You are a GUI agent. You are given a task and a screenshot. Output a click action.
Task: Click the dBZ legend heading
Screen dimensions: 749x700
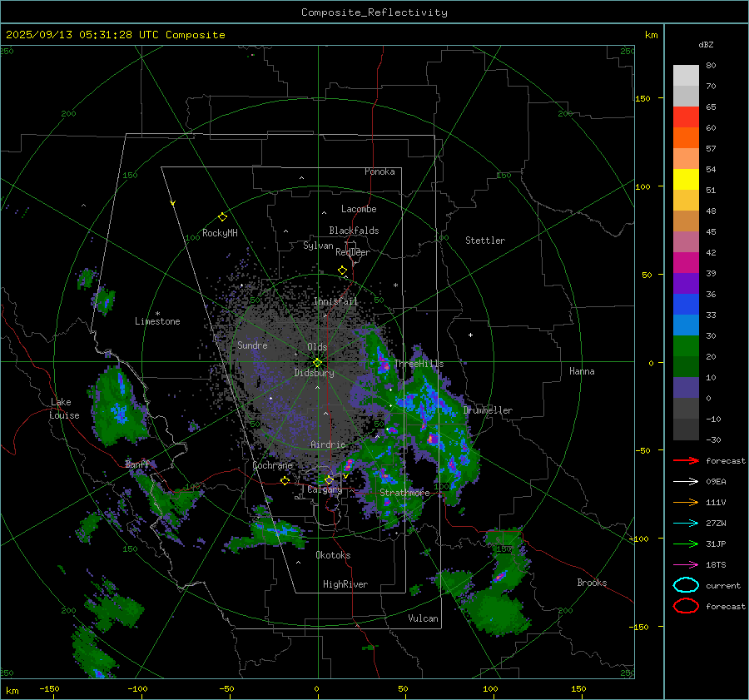tap(706, 44)
